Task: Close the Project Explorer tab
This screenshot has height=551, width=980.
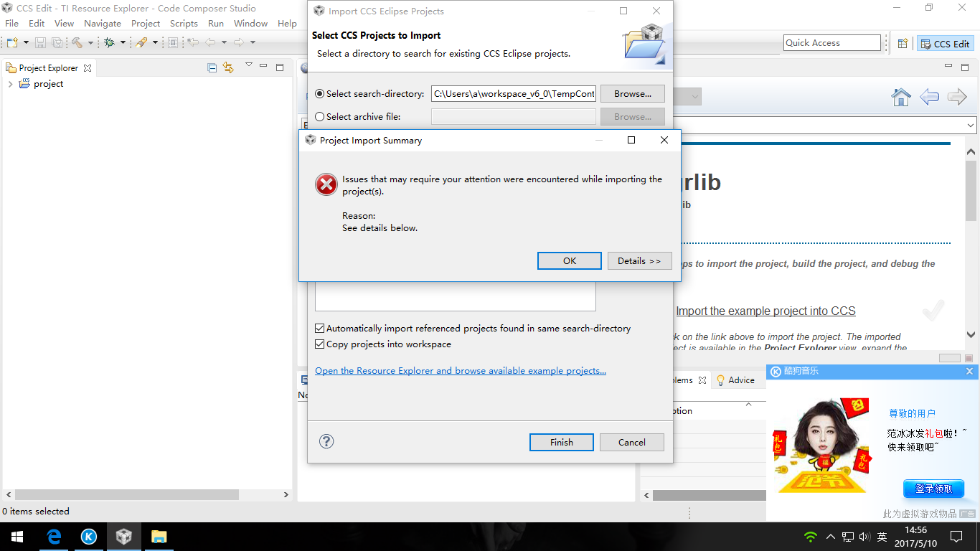Action: click(x=88, y=68)
